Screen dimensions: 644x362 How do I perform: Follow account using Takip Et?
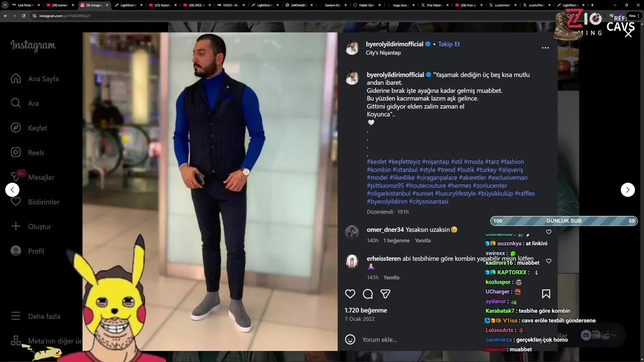coord(449,44)
